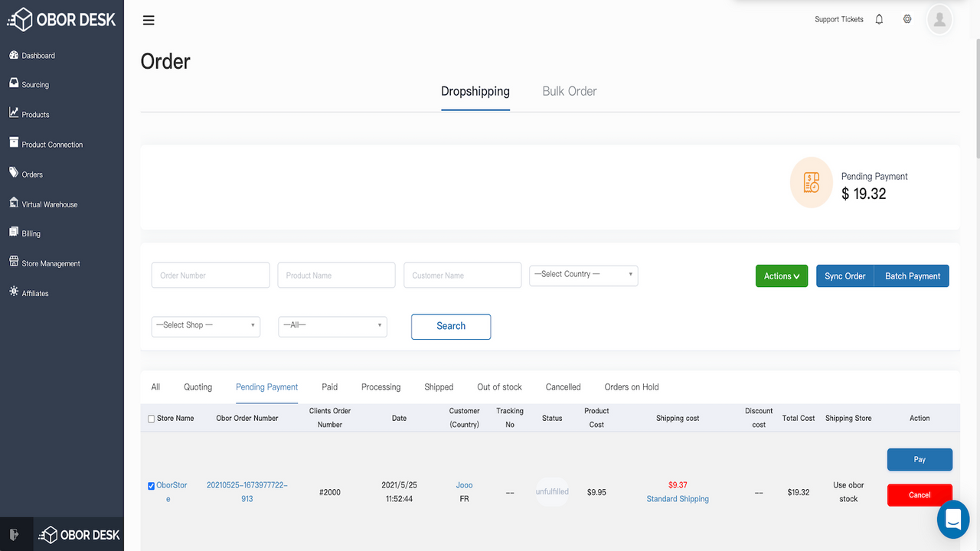Expand the Select Shop dropdown
980x551 pixels.
205,325
